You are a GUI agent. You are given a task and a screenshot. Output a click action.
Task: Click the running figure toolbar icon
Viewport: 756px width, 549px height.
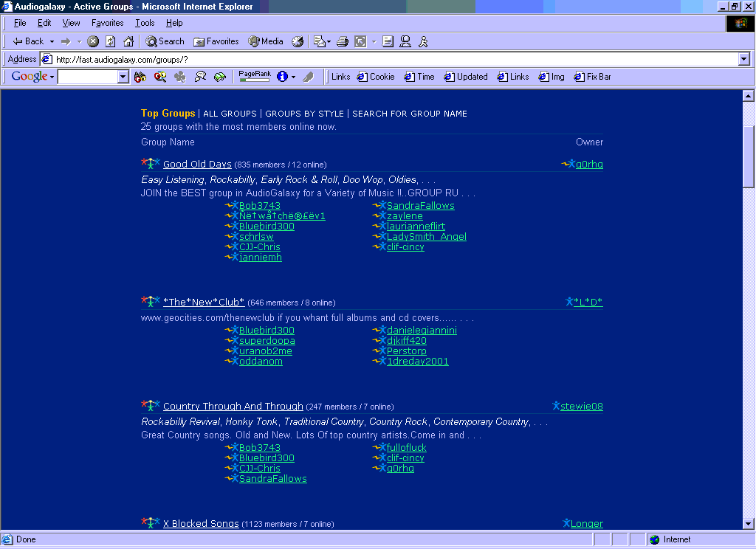point(423,41)
